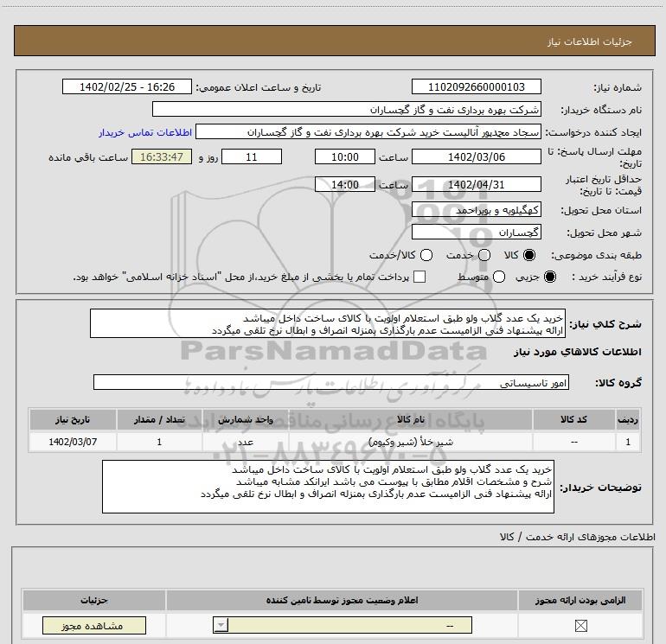The image size is (666, 644).
Task: Click the کد کالا column header
Action: tap(573, 419)
